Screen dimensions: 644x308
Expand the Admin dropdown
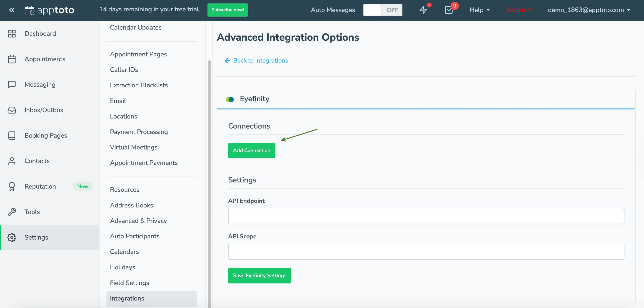518,10
